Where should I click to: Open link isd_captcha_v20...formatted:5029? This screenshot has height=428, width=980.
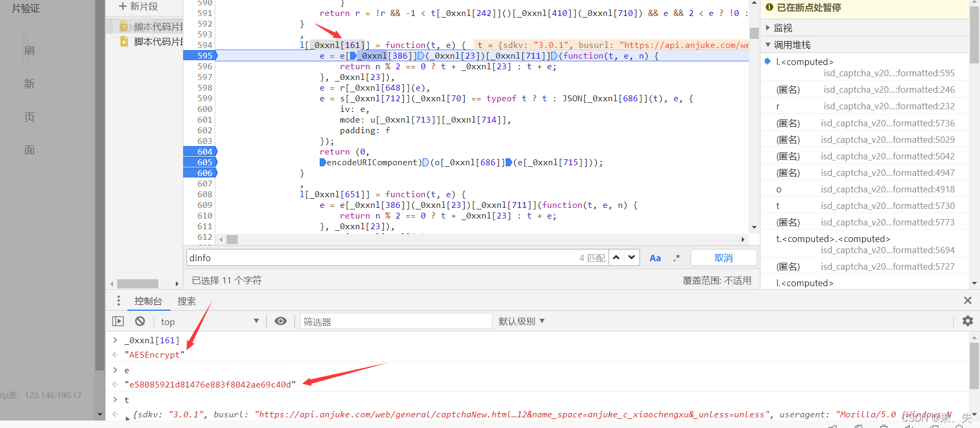point(888,140)
